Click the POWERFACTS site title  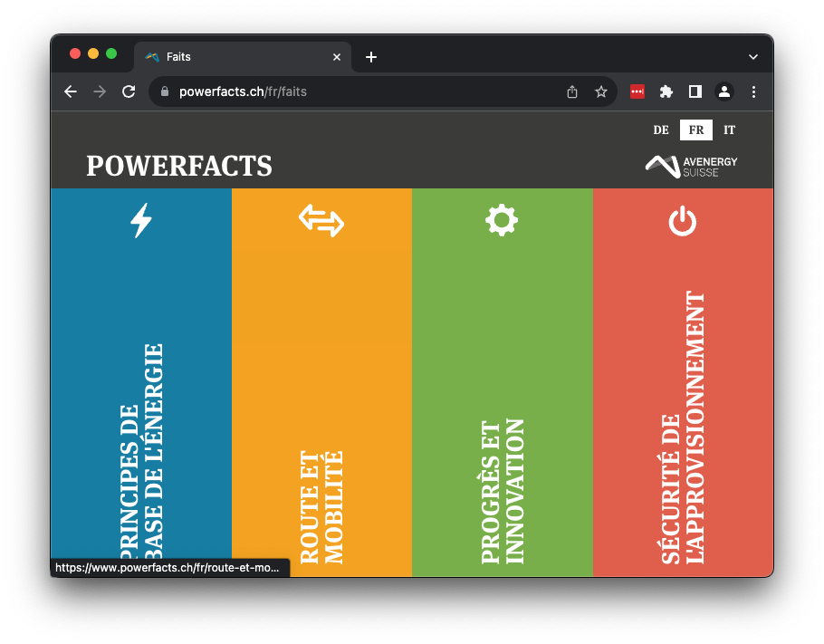click(179, 166)
